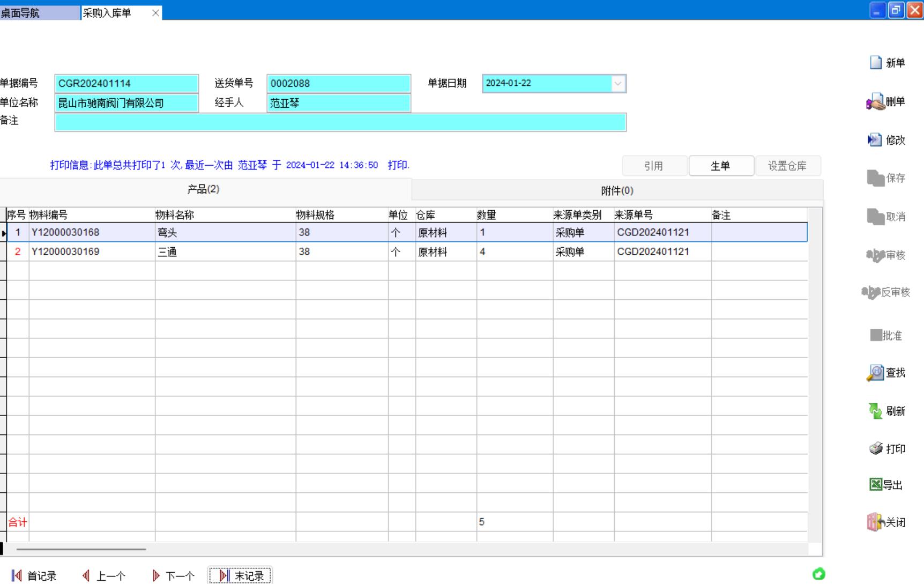Select the 产品(2) tab
This screenshot has height=584, width=924.
pyautogui.click(x=203, y=189)
